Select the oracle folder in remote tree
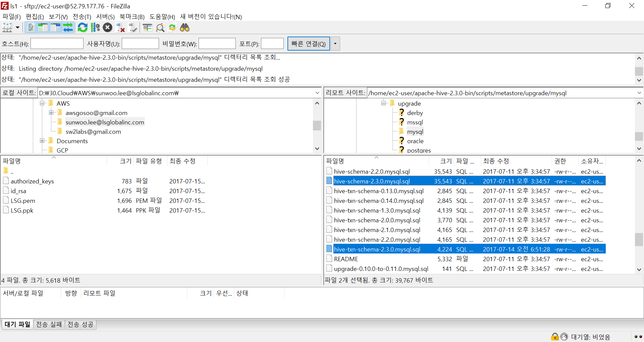The width and height of the screenshot is (644, 342). (x=415, y=141)
